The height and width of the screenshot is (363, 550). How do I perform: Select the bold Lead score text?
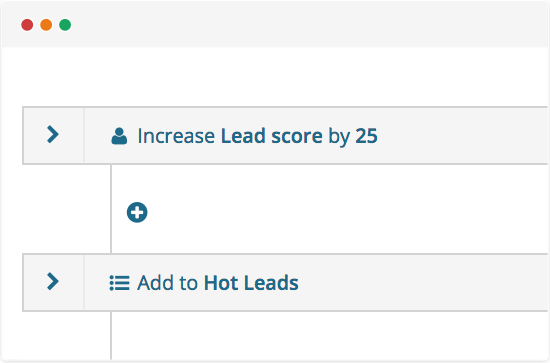pyautogui.click(x=271, y=136)
